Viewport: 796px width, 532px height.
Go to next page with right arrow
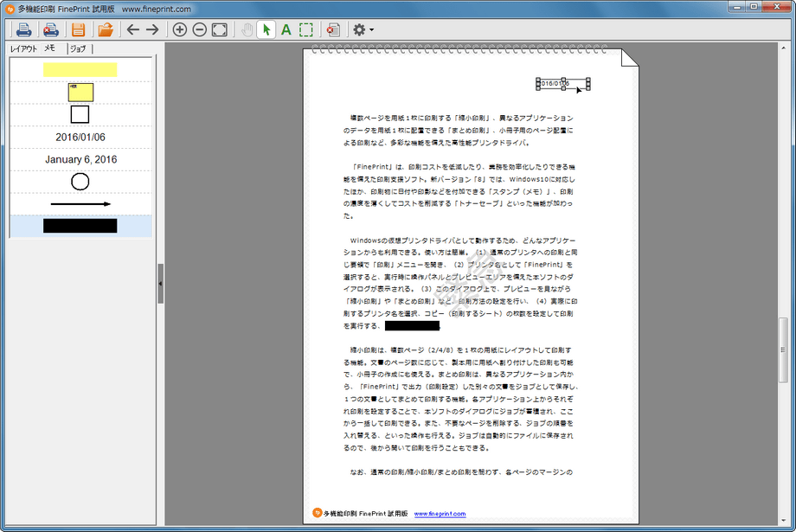pyautogui.click(x=152, y=30)
